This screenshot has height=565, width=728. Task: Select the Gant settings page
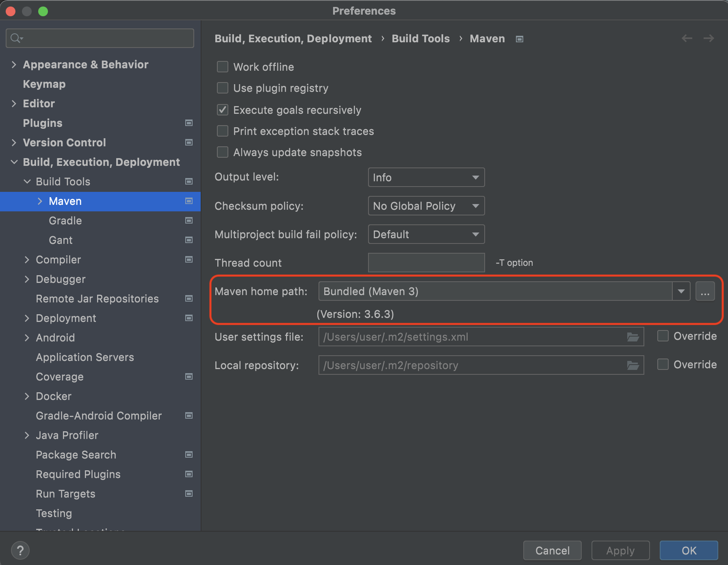pyautogui.click(x=61, y=240)
